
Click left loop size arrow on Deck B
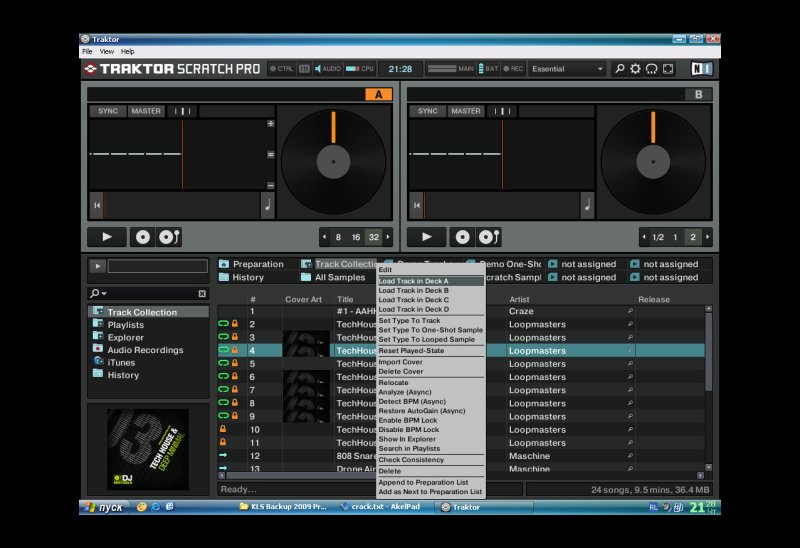click(x=644, y=237)
